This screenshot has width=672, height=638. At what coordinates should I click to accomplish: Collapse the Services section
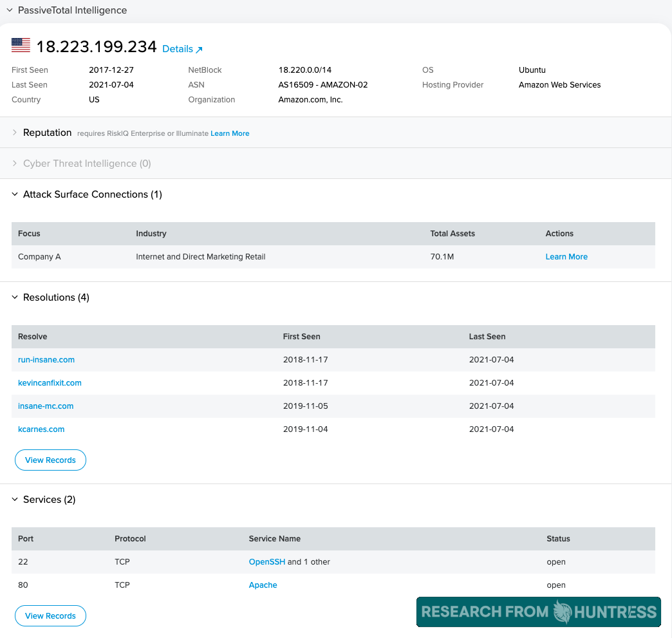(14, 500)
